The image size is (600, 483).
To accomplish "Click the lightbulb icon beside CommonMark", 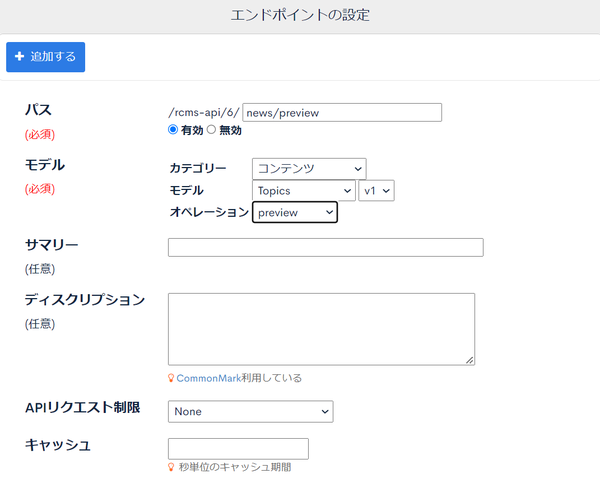I will point(171,378).
